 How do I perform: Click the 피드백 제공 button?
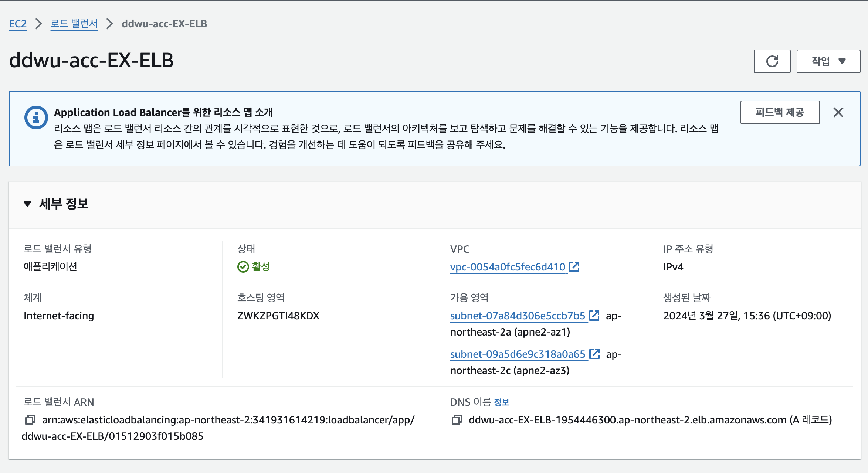[780, 112]
